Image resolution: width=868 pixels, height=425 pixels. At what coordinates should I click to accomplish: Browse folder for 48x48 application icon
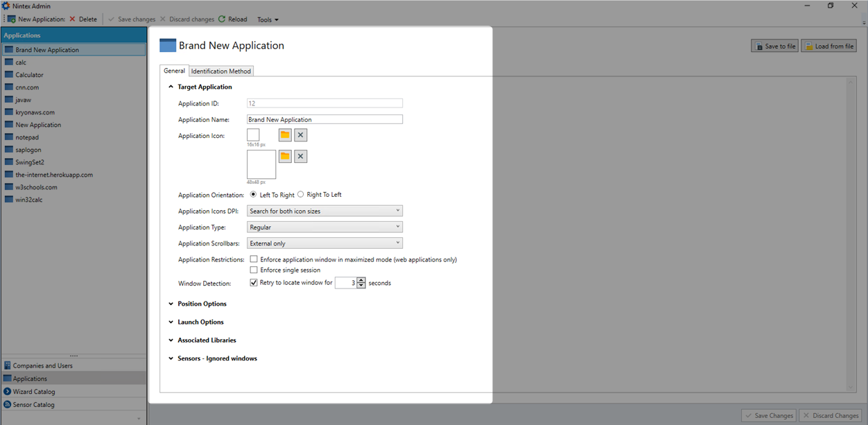(x=285, y=157)
